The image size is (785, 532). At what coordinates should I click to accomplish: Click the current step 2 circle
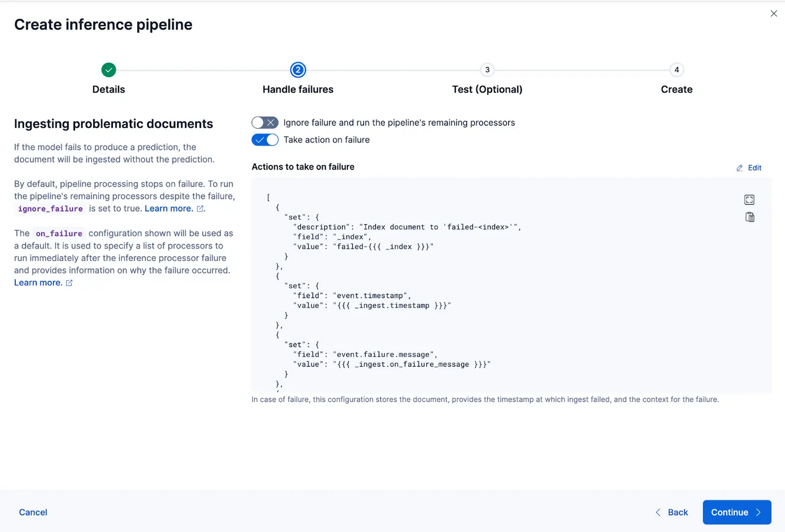298,70
